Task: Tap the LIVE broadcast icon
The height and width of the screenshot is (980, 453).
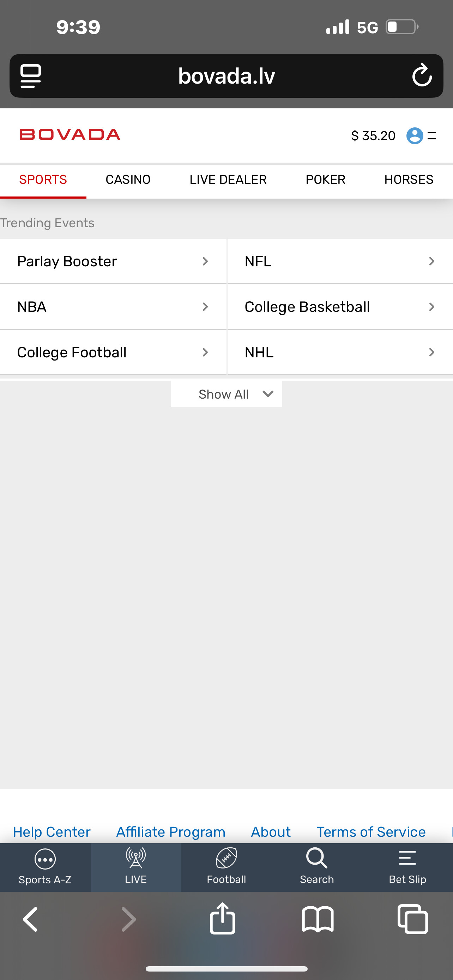Action: [136, 859]
